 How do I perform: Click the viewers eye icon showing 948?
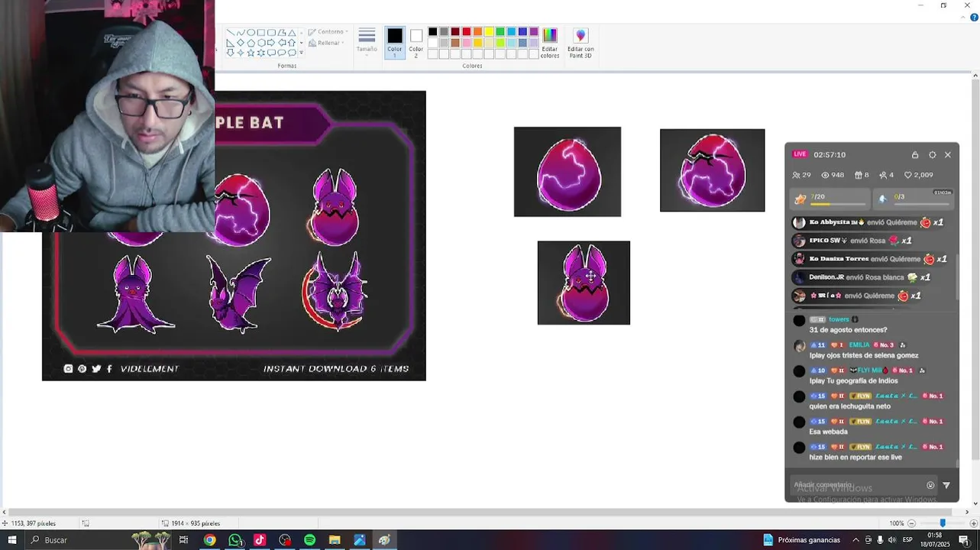click(x=825, y=175)
